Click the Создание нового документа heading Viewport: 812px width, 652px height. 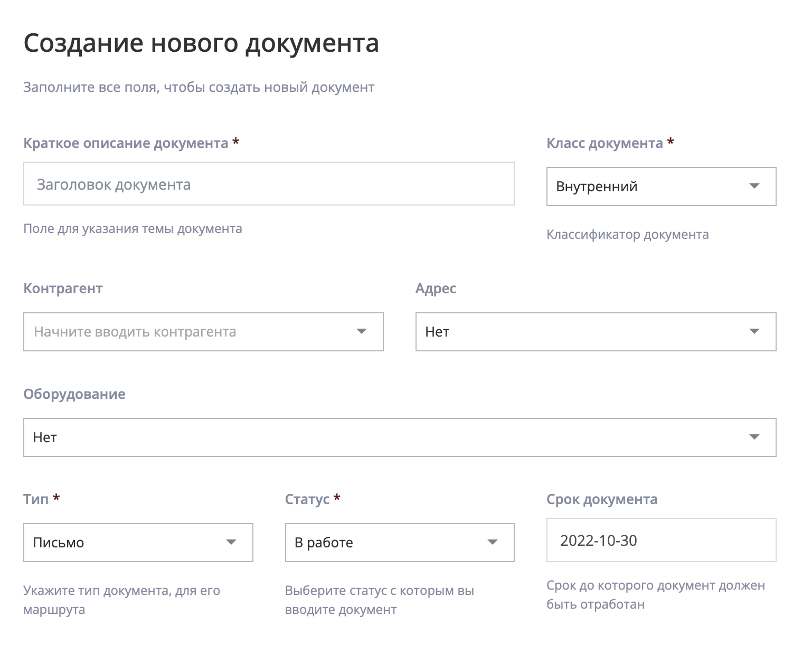[x=201, y=43]
